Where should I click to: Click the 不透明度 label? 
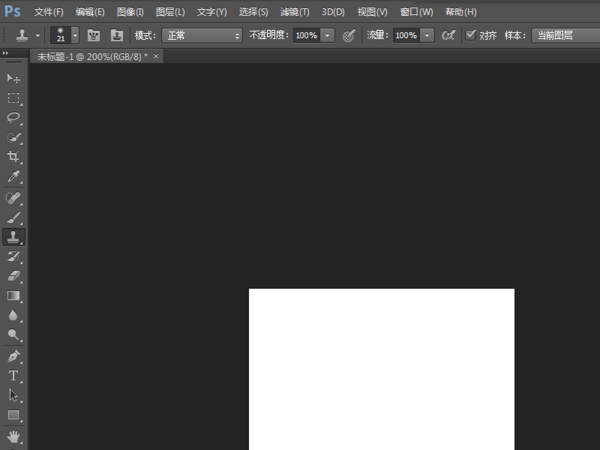tap(269, 35)
